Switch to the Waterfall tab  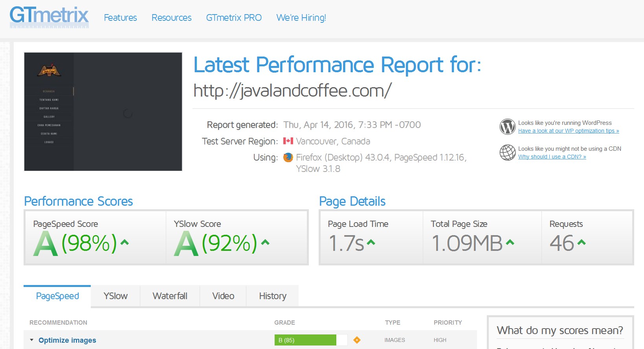tap(170, 296)
